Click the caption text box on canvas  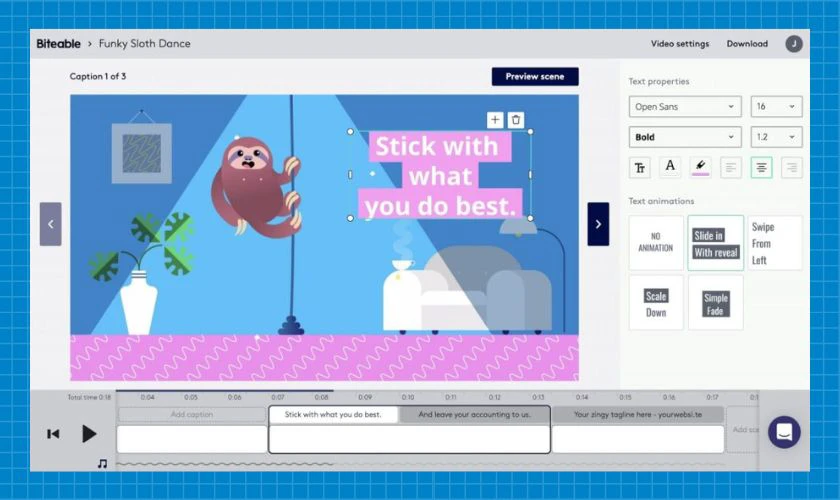click(x=440, y=175)
